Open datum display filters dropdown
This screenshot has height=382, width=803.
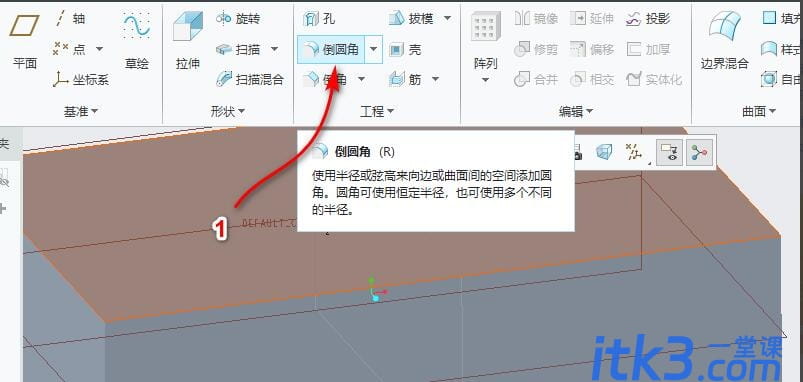(636, 152)
